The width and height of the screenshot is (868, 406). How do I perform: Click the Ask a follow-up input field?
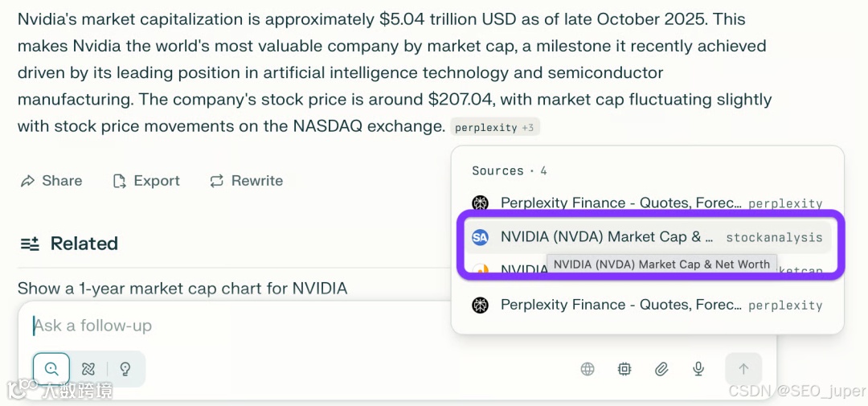[x=321, y=326]
